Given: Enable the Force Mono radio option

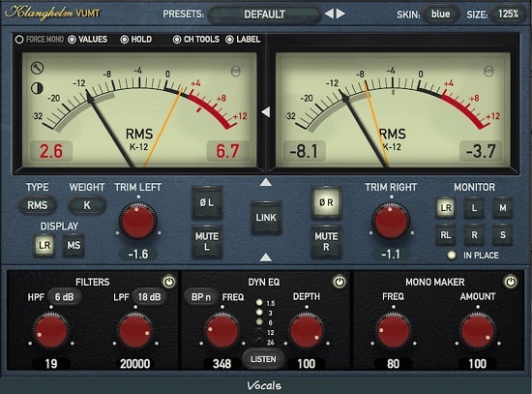Looking at the screenshot, I should coord(19,40).
